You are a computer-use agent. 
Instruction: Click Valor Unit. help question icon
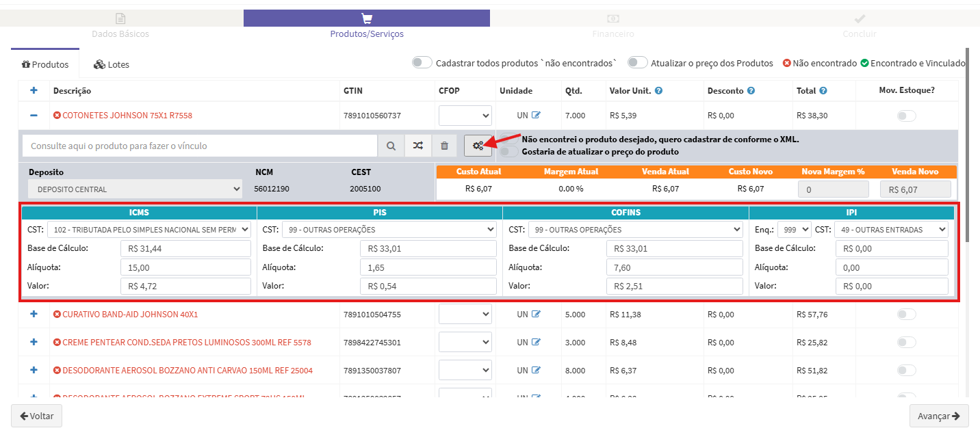[658, 91]
